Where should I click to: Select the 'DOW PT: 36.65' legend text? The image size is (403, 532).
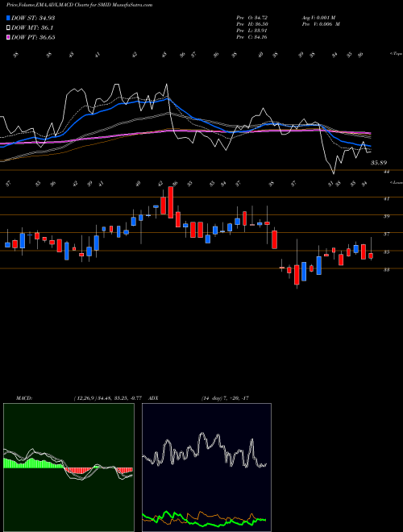coord(33,37)
